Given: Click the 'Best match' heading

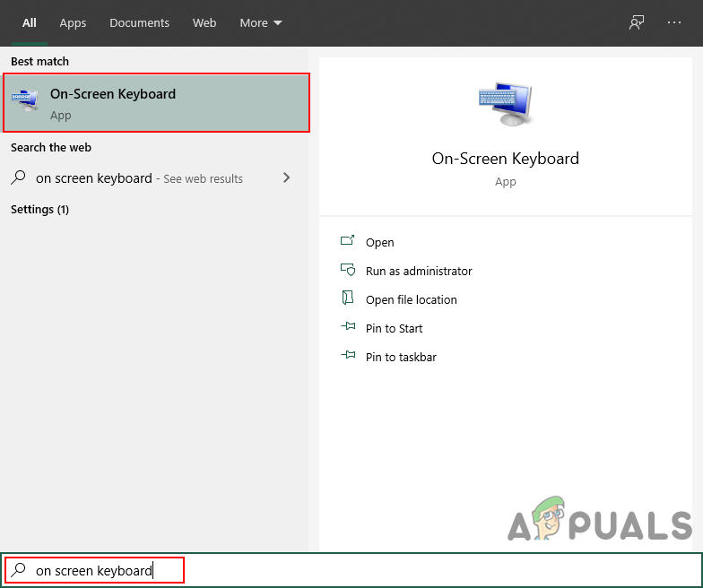Looking at the screenshot, I should 39,61.
